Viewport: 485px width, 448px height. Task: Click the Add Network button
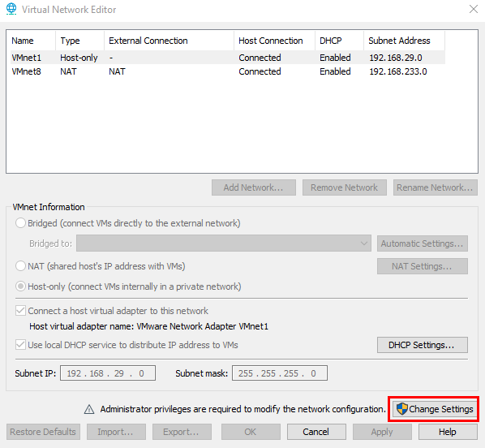click(254, 187)
